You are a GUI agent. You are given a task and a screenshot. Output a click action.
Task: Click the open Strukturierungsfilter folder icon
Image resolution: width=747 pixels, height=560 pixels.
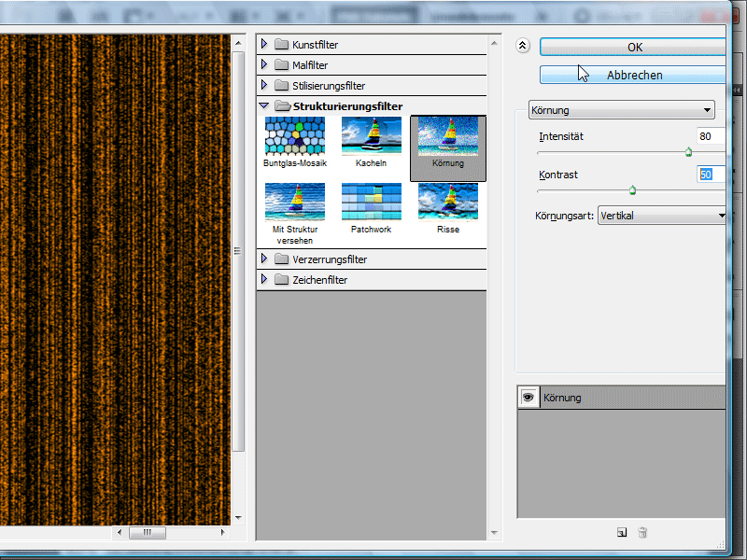(283, 105)
